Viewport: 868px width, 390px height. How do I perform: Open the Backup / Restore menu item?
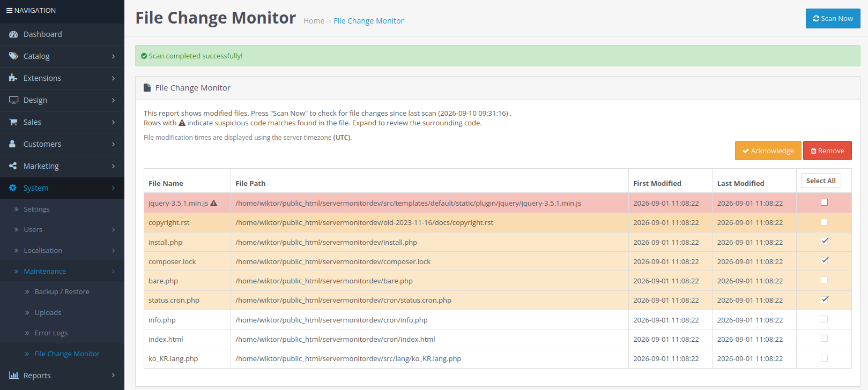click(62, 292)
